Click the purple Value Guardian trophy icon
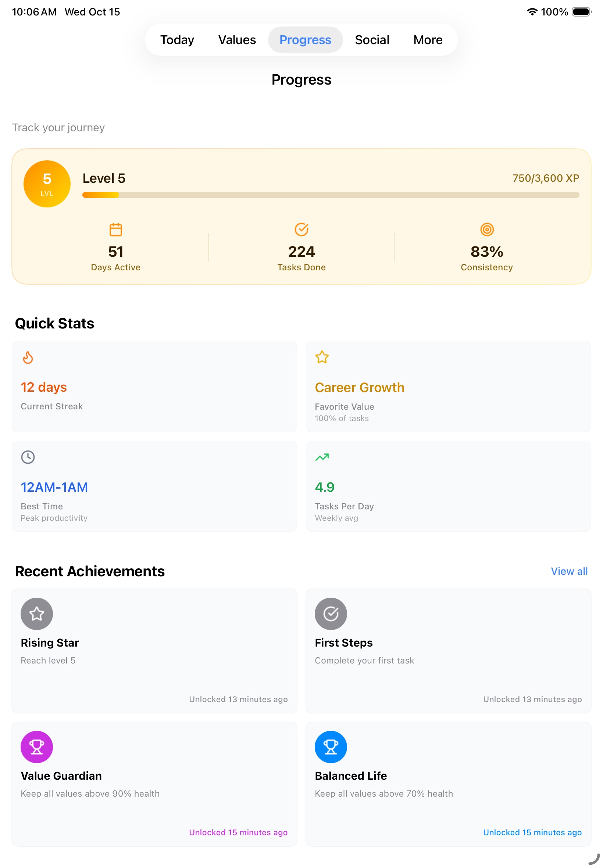 pos(37,746)
